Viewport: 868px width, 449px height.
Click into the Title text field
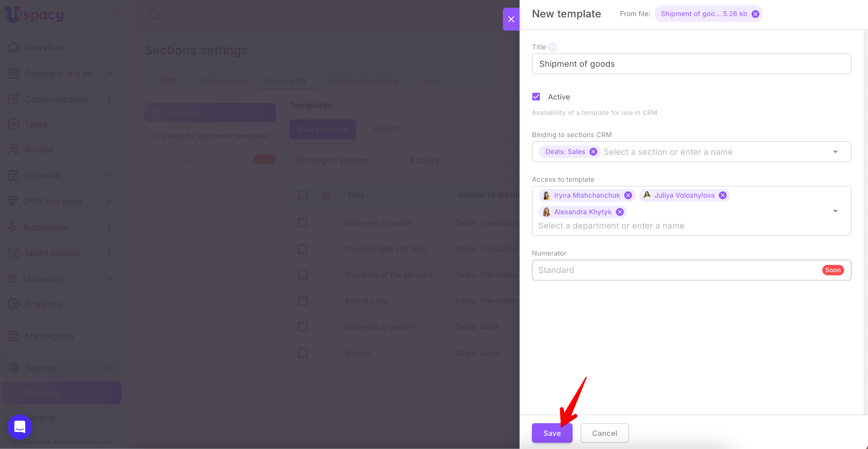tap(691, 64)
